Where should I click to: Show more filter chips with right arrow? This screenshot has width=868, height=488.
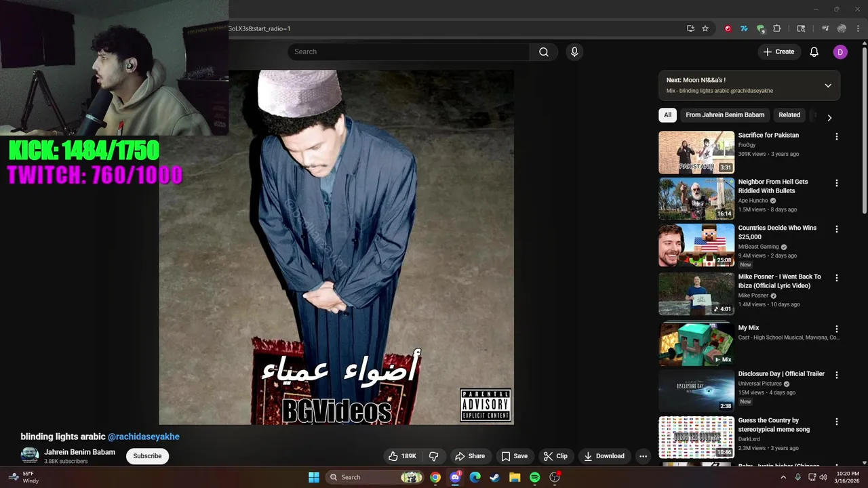coord(829,117)
